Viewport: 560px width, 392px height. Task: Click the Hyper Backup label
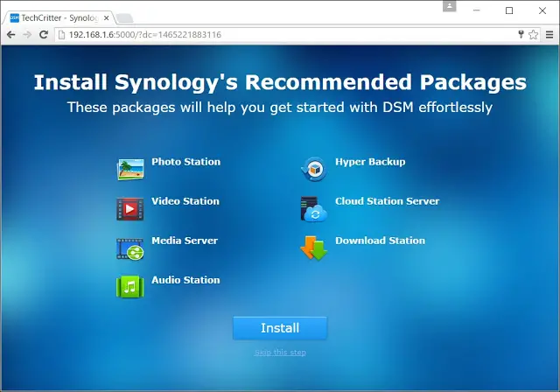(370, 162)
